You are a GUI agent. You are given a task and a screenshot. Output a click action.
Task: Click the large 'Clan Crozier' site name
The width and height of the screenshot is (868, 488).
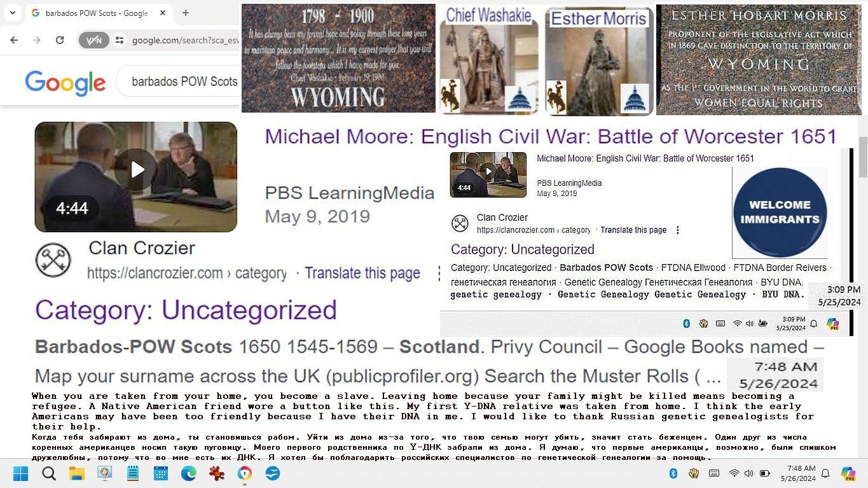pos(142,247)
